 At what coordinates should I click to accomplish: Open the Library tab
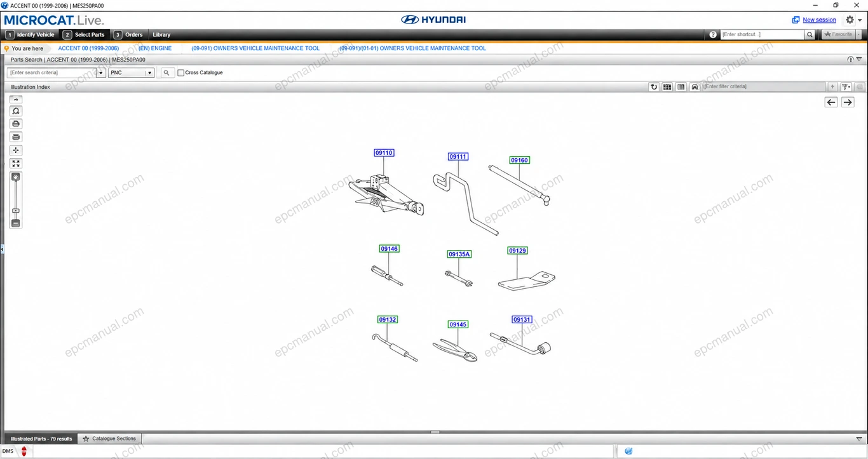click(x=161, y=35)
